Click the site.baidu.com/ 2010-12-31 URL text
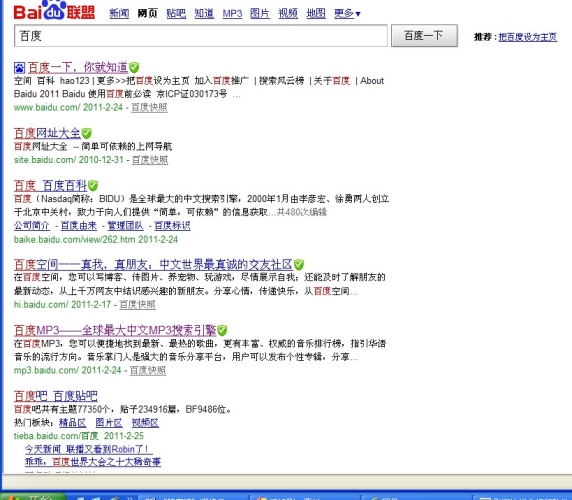 pos(69,160)
